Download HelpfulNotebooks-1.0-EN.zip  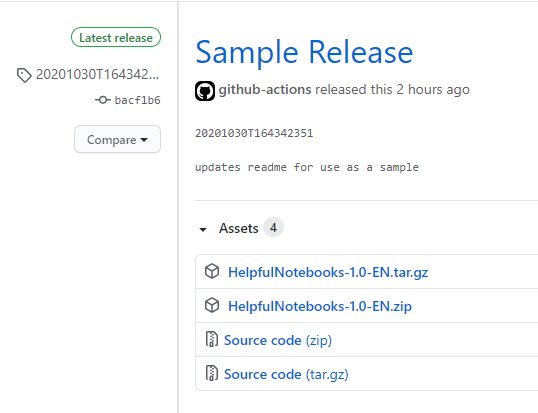(320, 306)
